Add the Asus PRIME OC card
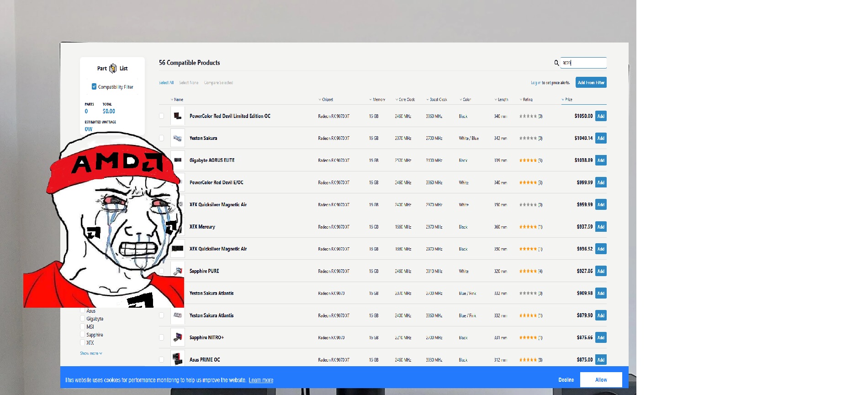Viewport: 868px width, 395px height. click(601, 360)
